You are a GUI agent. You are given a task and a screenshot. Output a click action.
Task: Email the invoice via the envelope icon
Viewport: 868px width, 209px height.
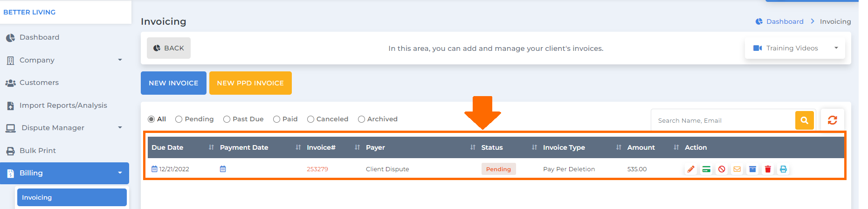coord(737,169)
